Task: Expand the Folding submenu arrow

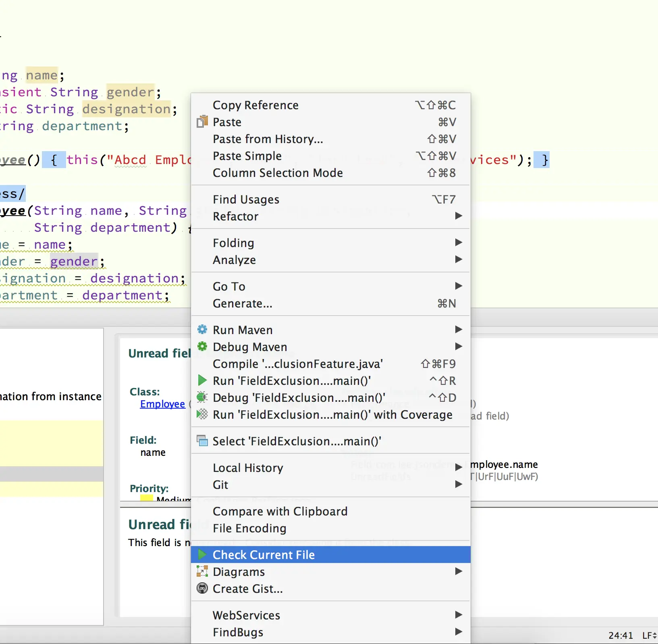Action: (x=458, y=242)
